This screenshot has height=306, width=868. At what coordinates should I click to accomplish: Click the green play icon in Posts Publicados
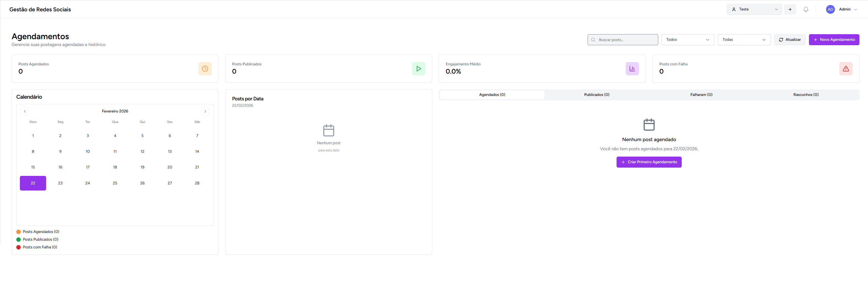(418, 69)
